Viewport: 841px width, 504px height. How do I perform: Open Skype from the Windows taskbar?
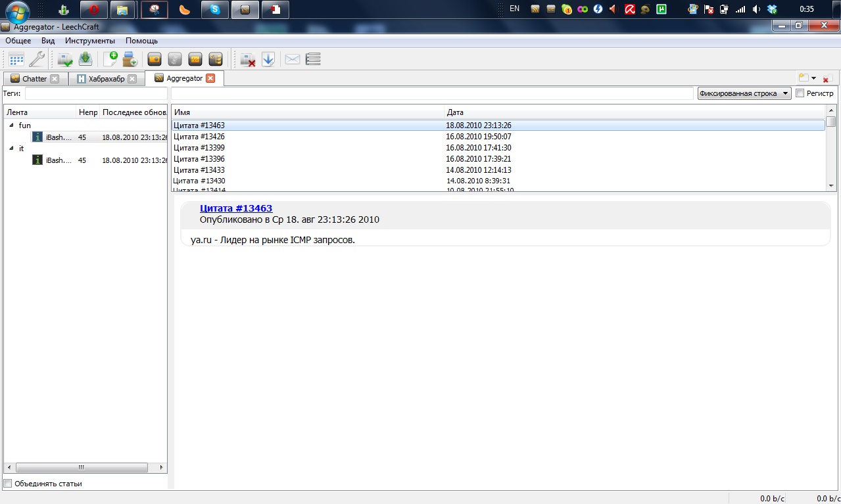click(x=214, y=9)
